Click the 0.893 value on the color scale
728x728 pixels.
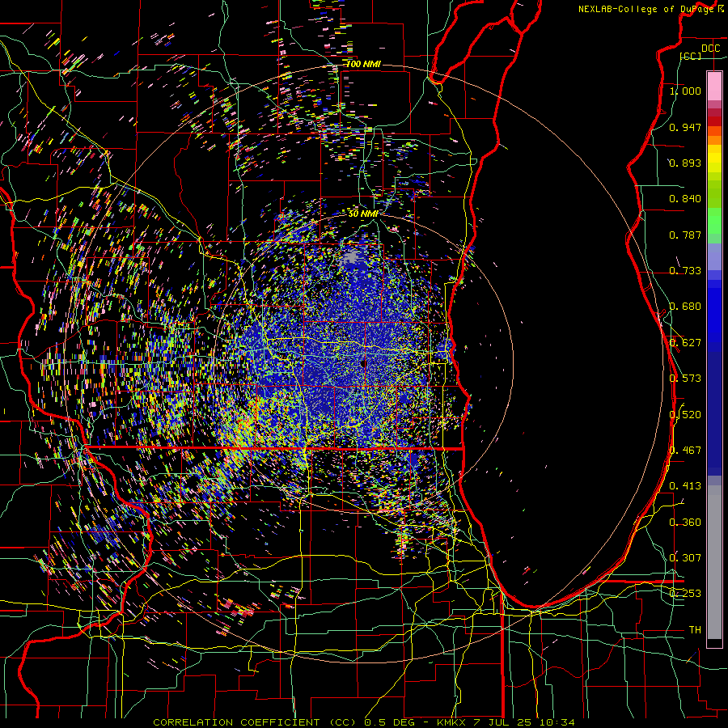point(685,163)
